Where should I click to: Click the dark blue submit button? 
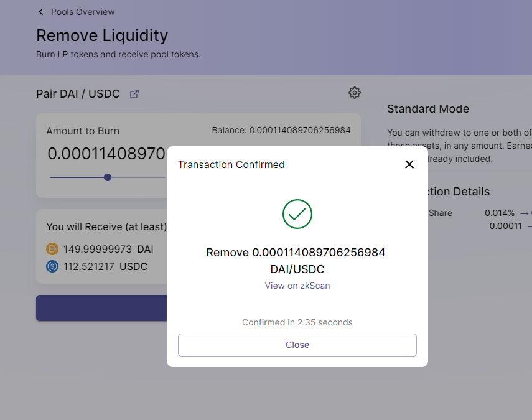tap(101, 308)
